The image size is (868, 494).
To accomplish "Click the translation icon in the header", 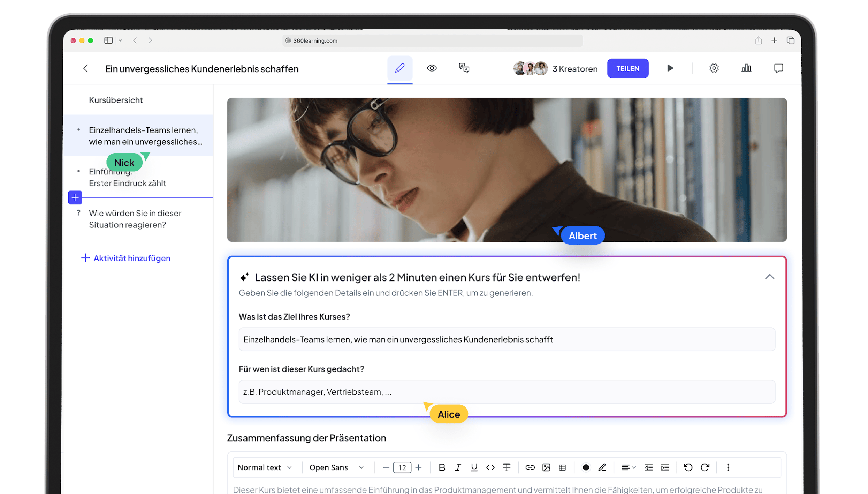I will (x=464, y=68).
